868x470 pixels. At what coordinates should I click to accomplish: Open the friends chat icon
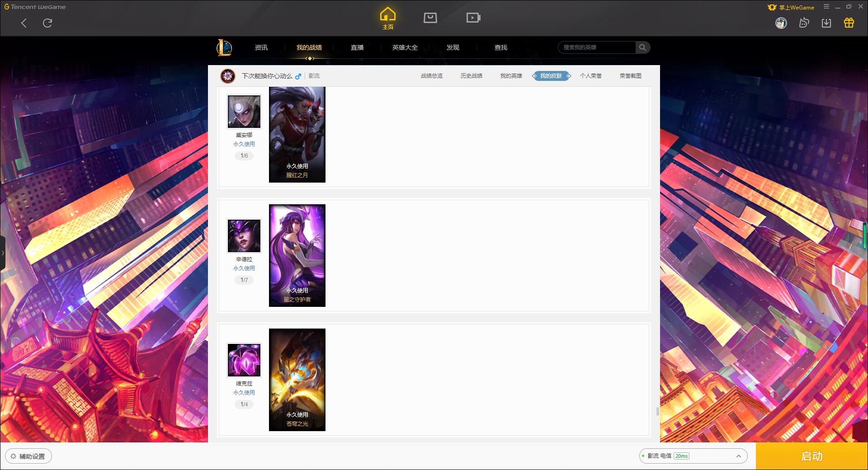804,23
